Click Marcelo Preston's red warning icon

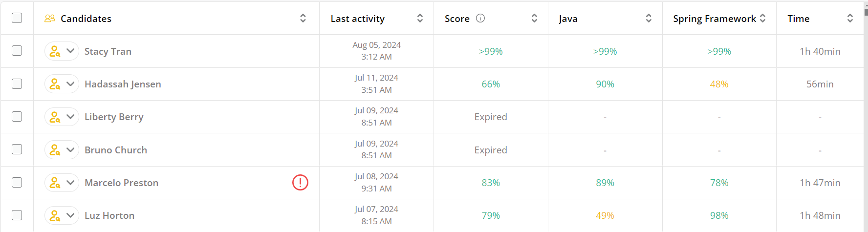pos(300,183)
